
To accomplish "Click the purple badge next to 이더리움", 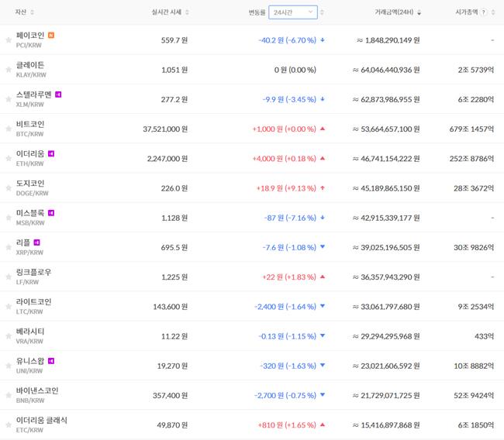I will click(51, 153).
